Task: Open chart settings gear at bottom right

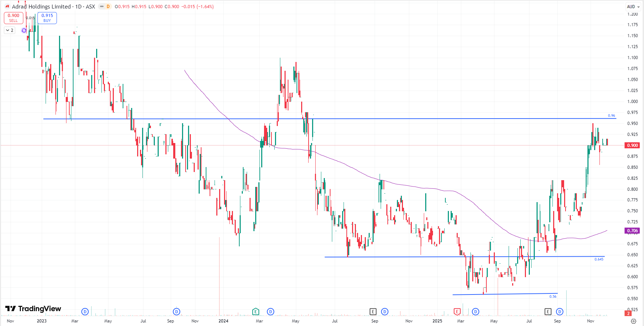Action: pyautogui.click(x=633, y=321)
